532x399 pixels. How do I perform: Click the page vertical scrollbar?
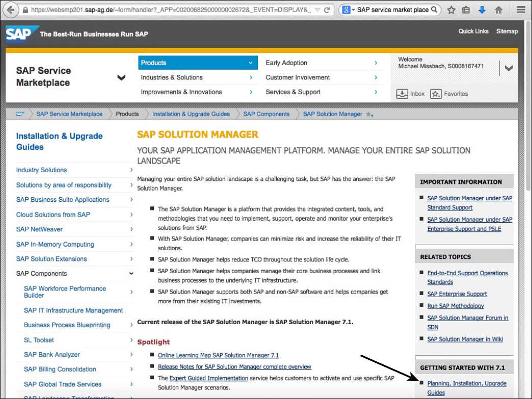click(x=528, y=105)
